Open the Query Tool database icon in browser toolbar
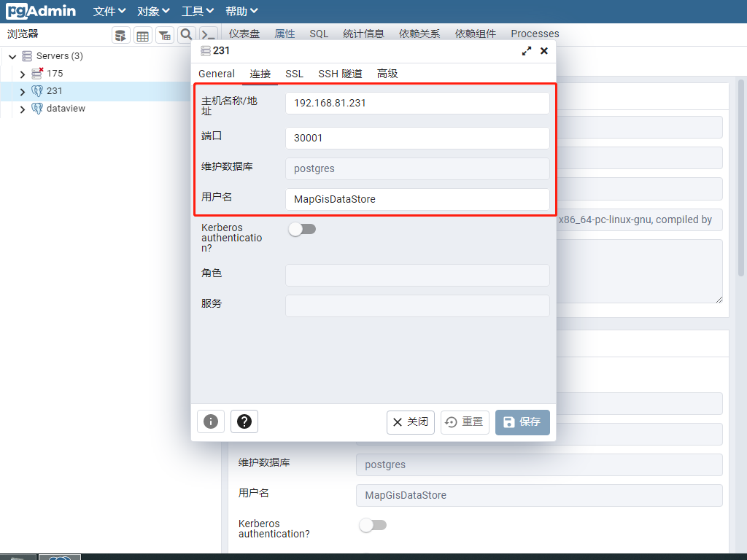The image size is (747, 560). (x=121, y=35)
